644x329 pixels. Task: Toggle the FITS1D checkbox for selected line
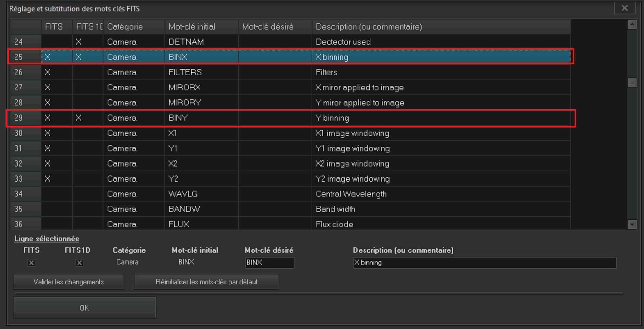click(79, 263)
